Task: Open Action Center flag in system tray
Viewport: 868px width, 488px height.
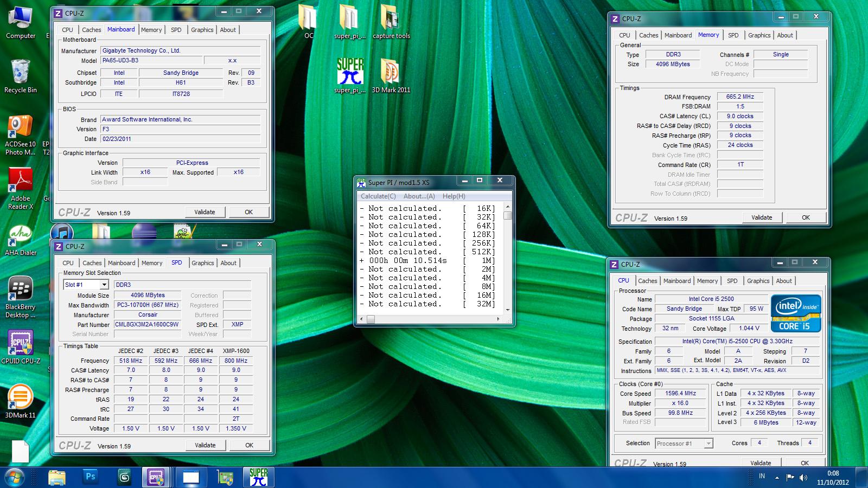Action: pos(790,478)
